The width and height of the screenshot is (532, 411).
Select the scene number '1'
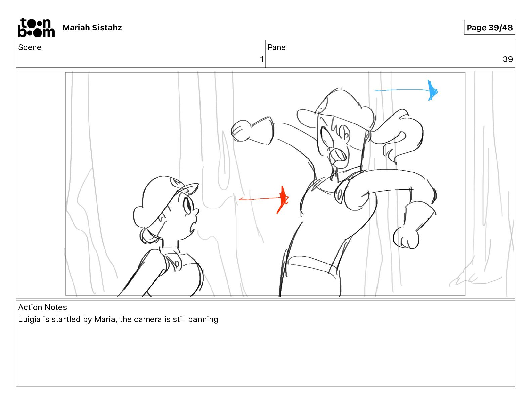(262, 59)
